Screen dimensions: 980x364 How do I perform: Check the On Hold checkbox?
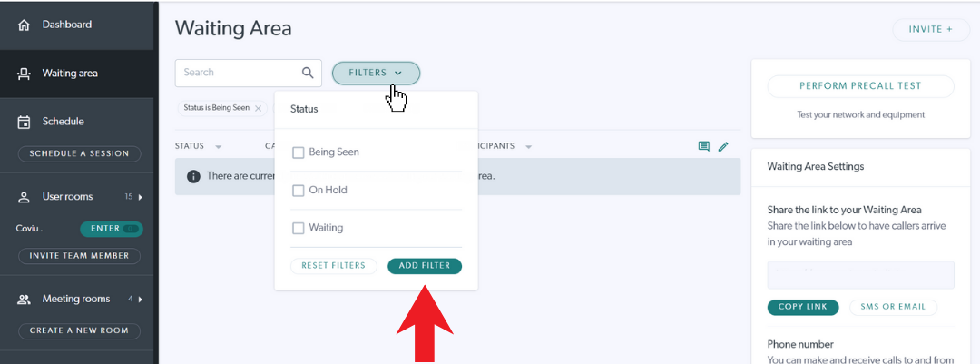[299, 190]
